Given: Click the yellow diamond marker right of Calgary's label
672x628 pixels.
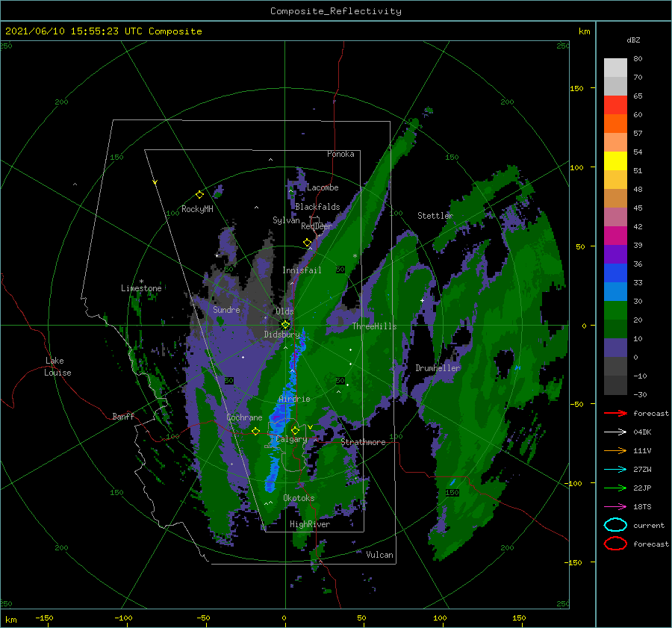Looking at the screenshot, I should (295, 430).
